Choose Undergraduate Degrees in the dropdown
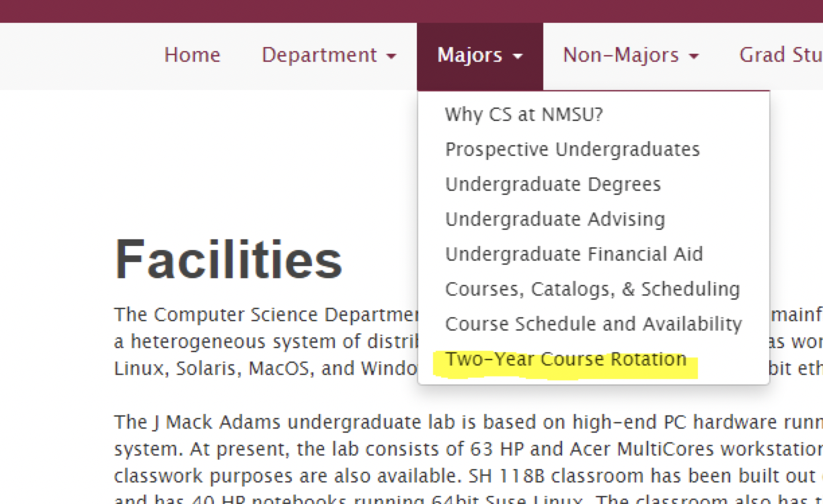This screenshot has width=823, height=504. (553, 184)
